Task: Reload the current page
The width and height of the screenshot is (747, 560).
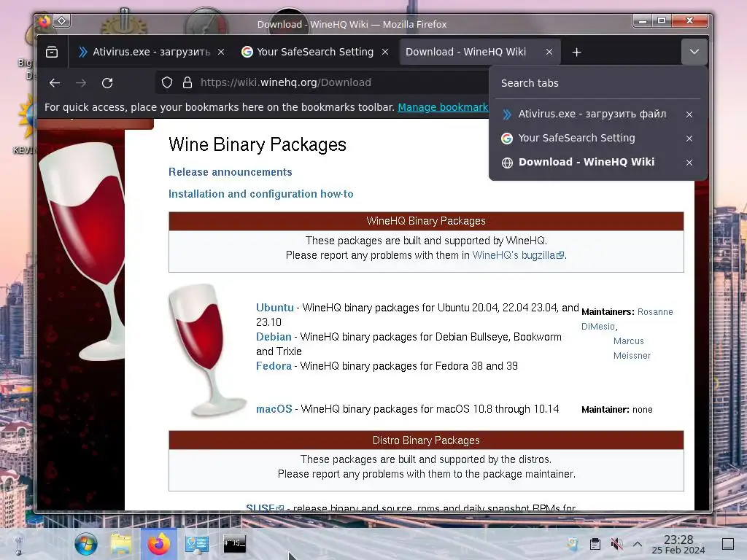Action: [x=107, y=83]
